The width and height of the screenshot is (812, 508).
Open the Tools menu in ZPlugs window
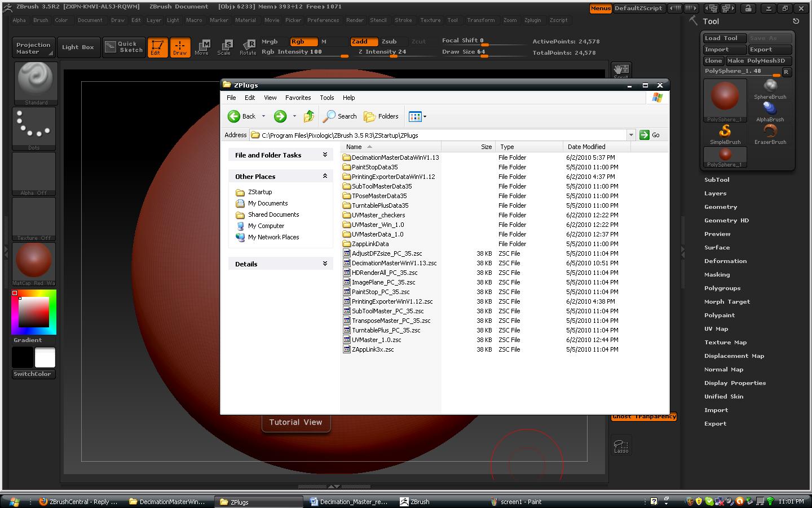pyautogui.click(x=326, y=98)
